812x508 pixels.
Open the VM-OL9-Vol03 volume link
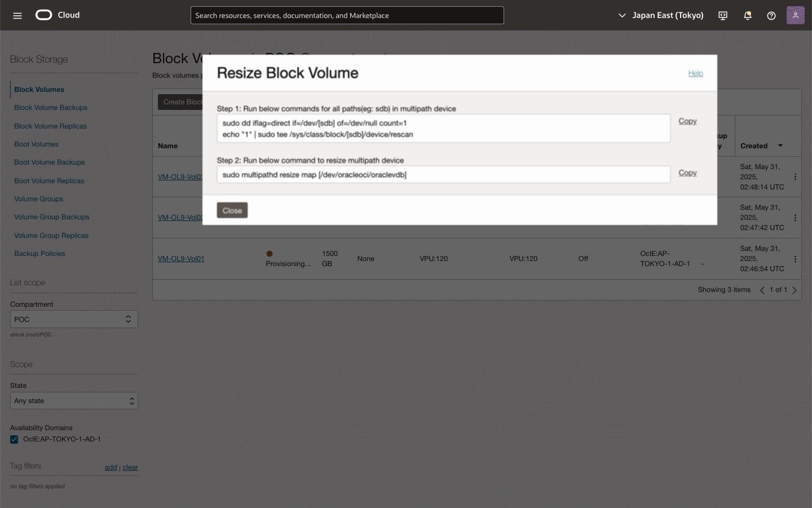180,177
